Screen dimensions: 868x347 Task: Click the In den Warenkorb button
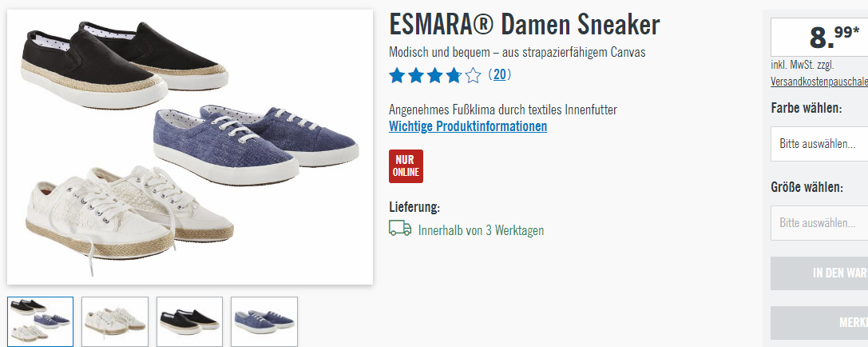point(819,273)
